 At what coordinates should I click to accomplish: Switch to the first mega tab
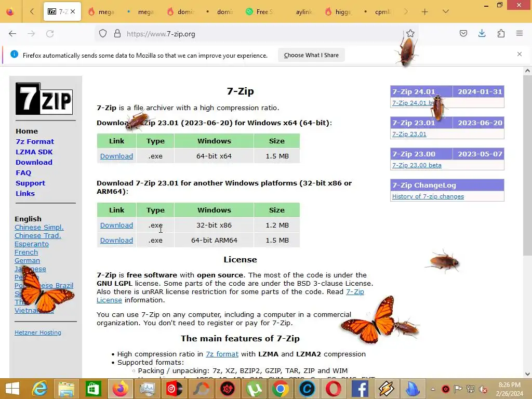tap(101, 12)
